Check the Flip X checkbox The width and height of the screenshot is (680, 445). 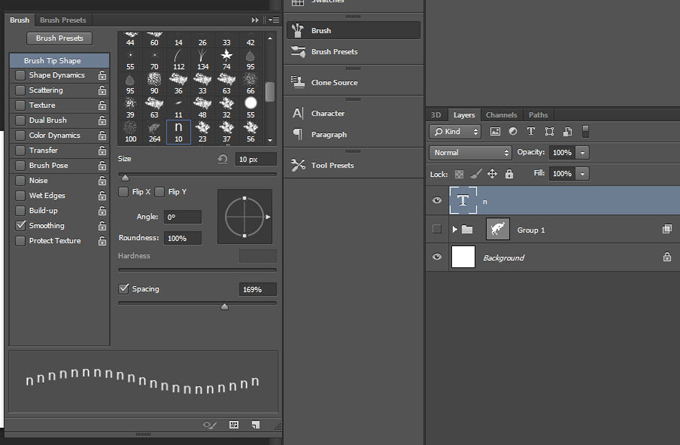[124, 192]
